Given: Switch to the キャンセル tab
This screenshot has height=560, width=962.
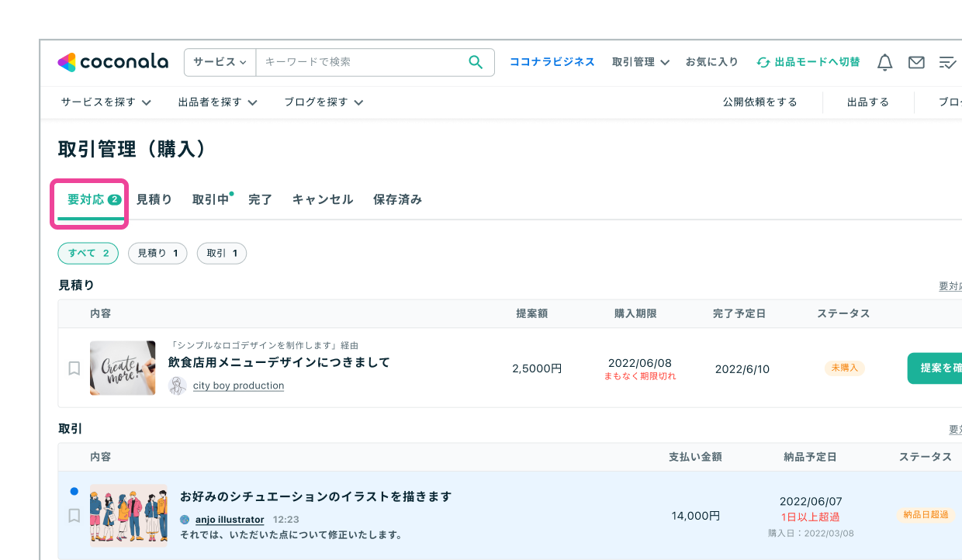Looking at the screenshot, I should click(322, 199).
